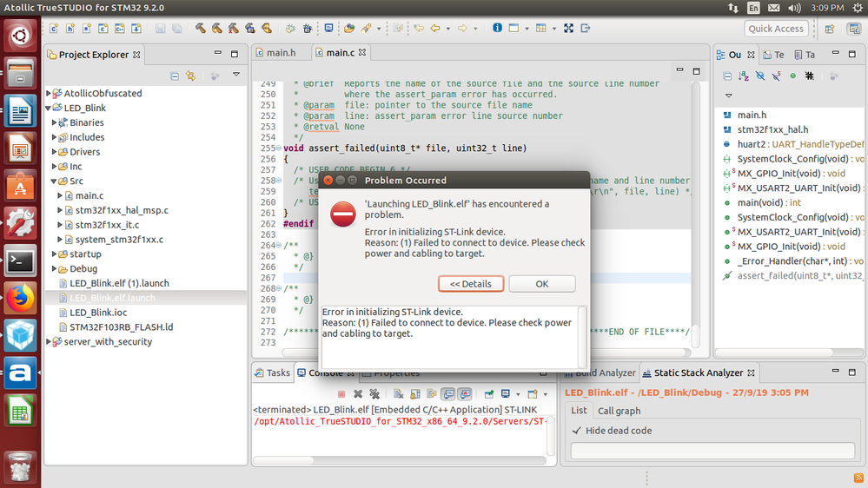Open Ubuntu dash home icon

click(x=20, y=36)
